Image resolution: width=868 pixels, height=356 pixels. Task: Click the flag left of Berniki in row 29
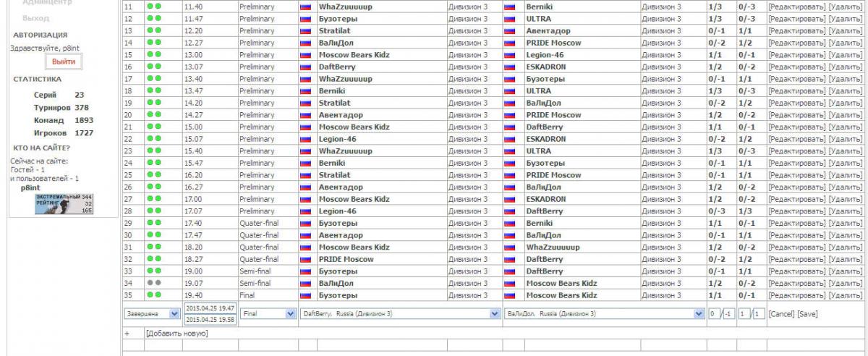tap(510, 224)
